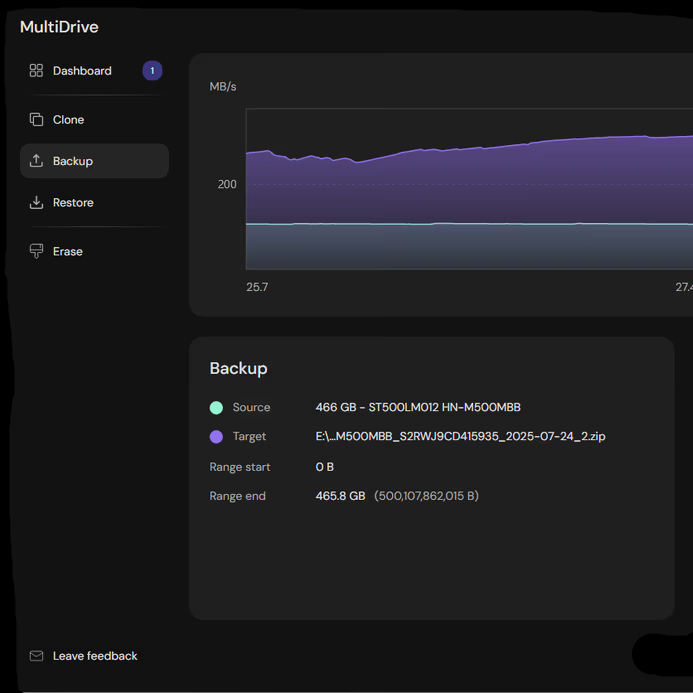Click the target zip file path

point(460,437)
